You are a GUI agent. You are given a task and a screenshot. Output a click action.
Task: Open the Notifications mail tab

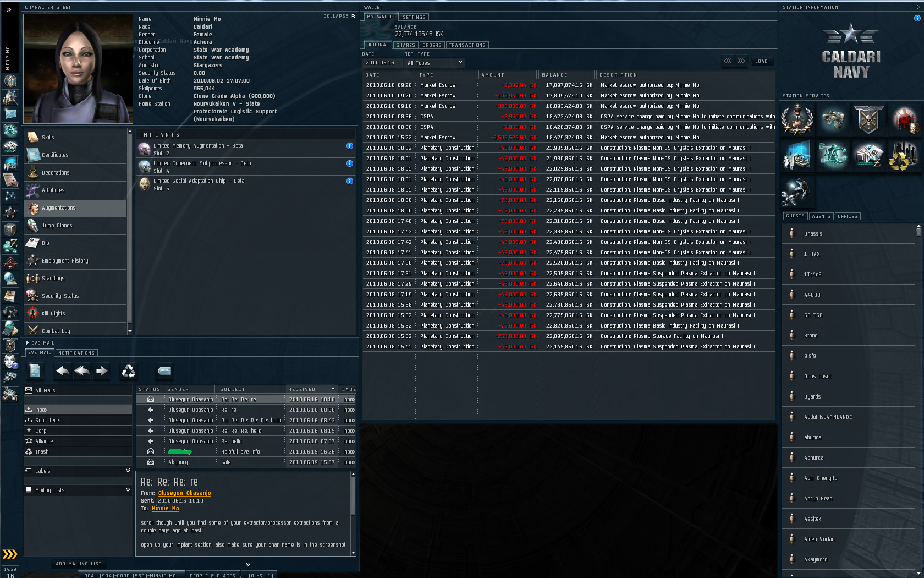76,353
